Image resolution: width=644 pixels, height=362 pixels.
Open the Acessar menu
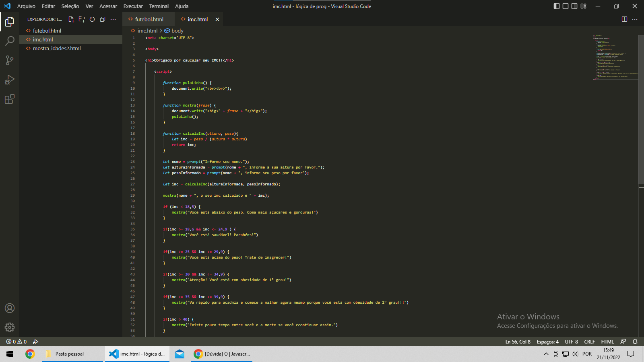pos(108,6)
